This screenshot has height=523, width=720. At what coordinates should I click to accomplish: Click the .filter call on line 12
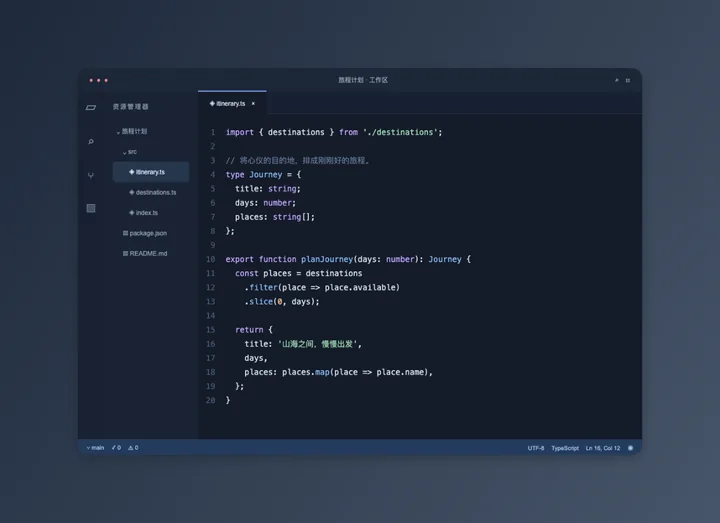tap(322, 287)
